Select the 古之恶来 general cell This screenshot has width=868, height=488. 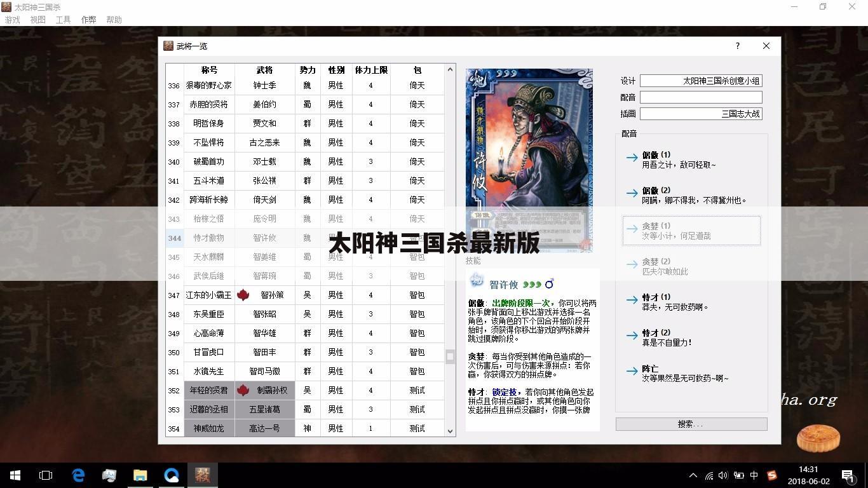tap(264, 142)
